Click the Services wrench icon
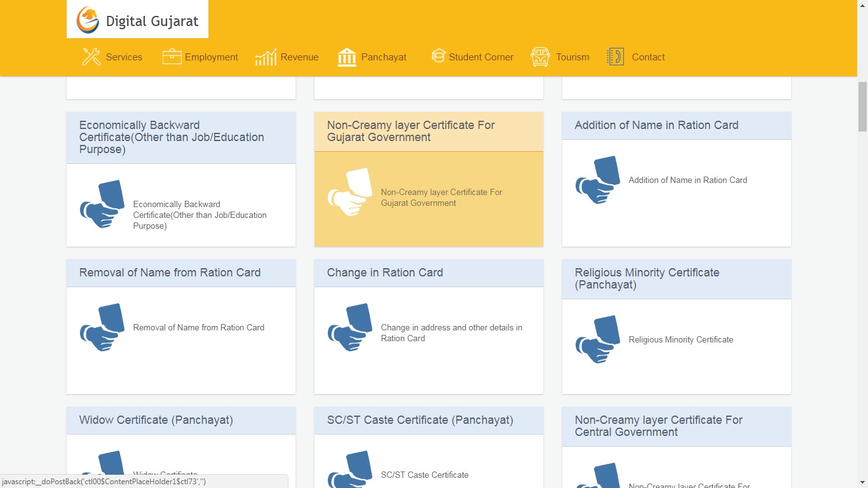This screenshot has width=868, height=488. tap(92, 57)
